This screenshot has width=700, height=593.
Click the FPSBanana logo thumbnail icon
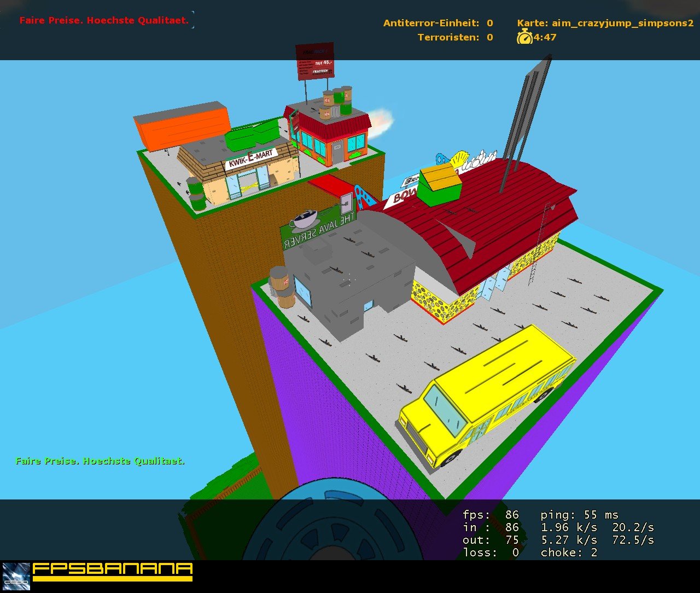pyautogui.click(x=16, y=575)
